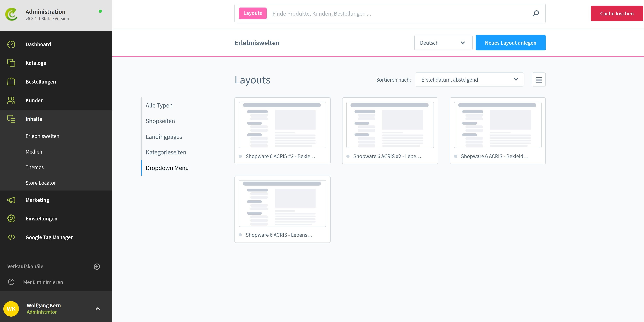This screenshot has height=322, width=644.
Task: Click Cache löschen button
Action: (617, 13)
